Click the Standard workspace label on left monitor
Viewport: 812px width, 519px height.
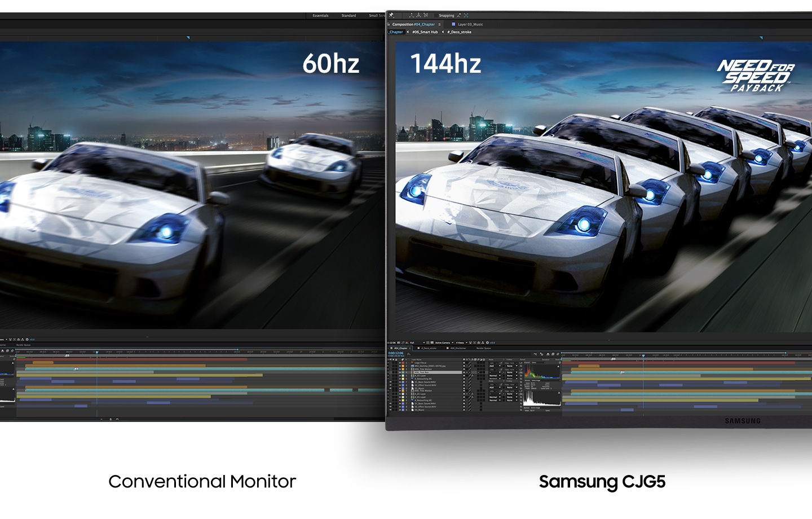[x=350, y=16]
